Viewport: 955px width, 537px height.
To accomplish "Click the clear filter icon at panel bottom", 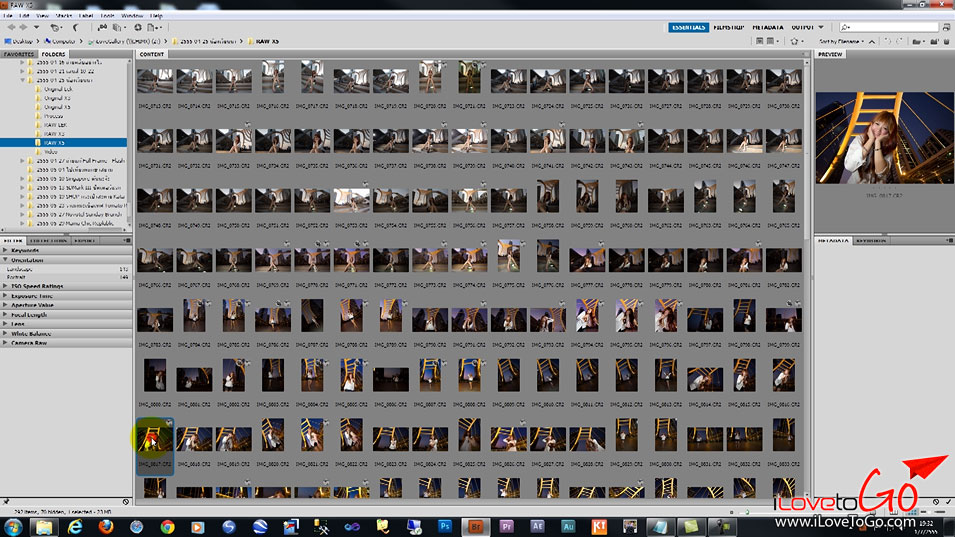I will [125, 502].
